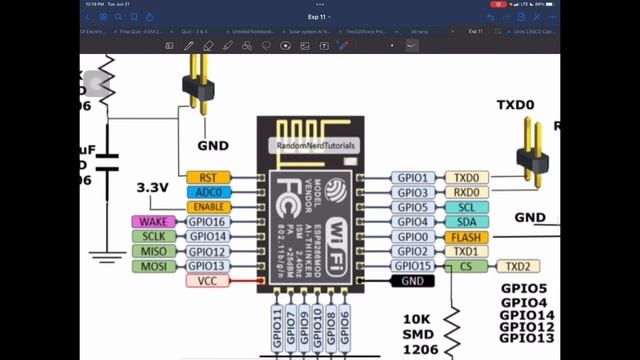Screen dimensions: 640x360
Task: Click the VCC pin label
Action: click(x=207, y=281)
